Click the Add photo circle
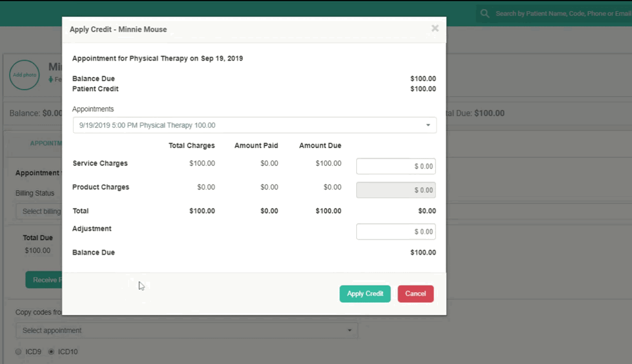 click(x=24, y=75)
